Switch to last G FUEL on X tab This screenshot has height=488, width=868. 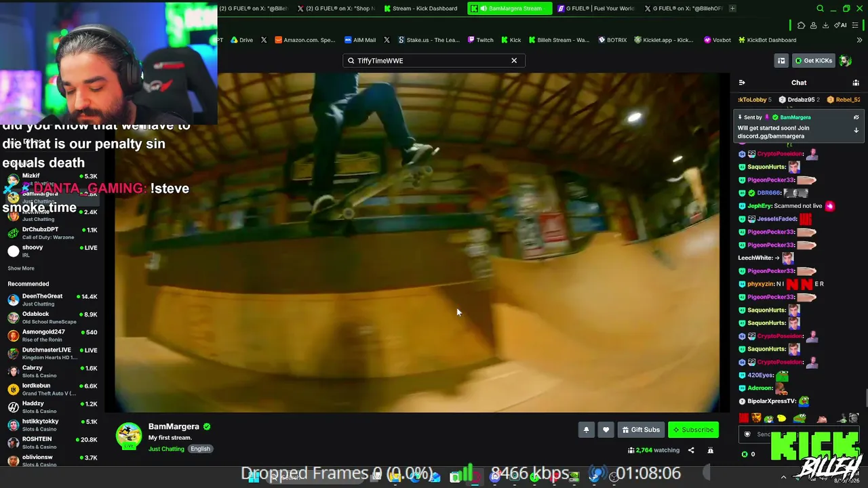(x=682, y=9)
